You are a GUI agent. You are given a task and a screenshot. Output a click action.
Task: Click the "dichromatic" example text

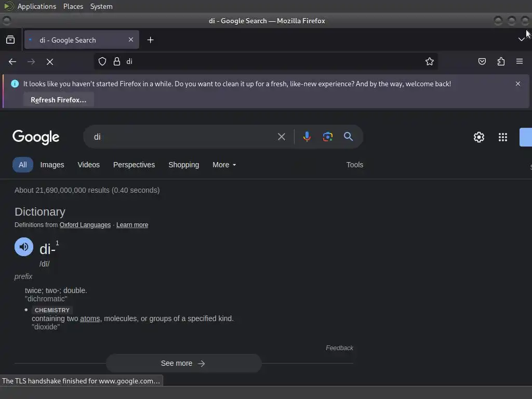(x=46, y=299)
